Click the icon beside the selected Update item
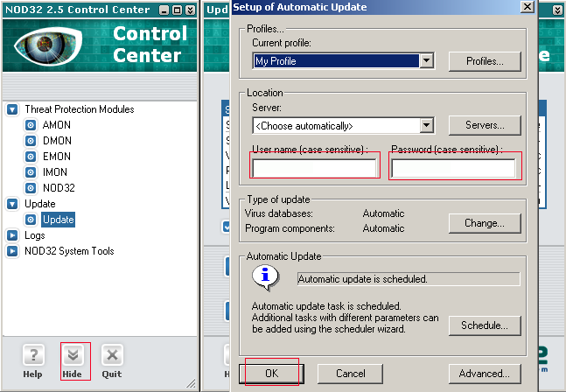 31,220
